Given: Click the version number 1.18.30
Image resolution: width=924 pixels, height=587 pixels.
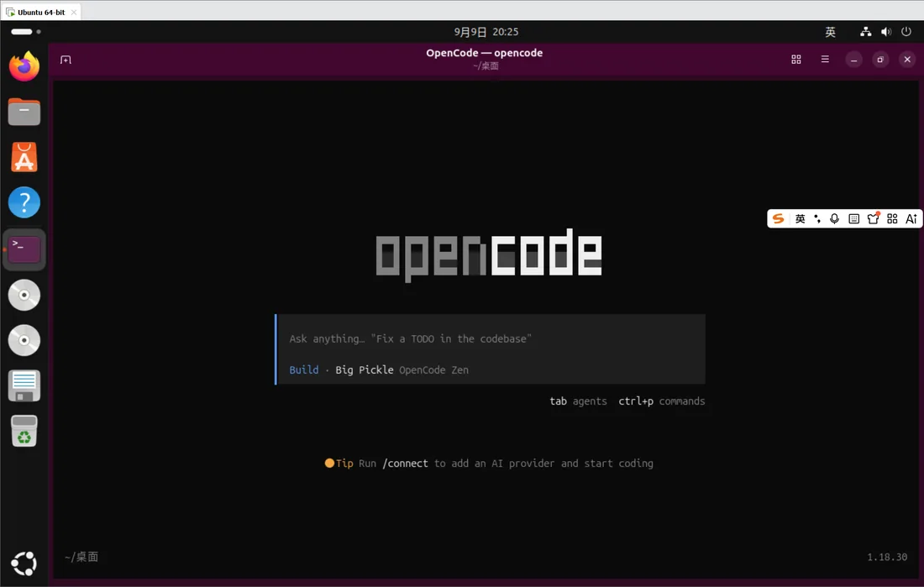Looking at the screenshot, I should 888,557.
